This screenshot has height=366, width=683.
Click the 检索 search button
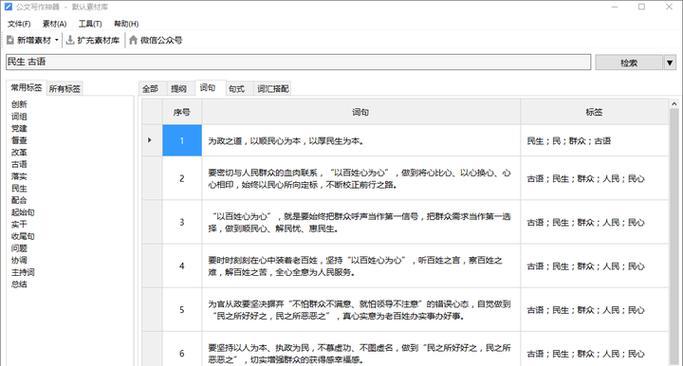point(629,63)
